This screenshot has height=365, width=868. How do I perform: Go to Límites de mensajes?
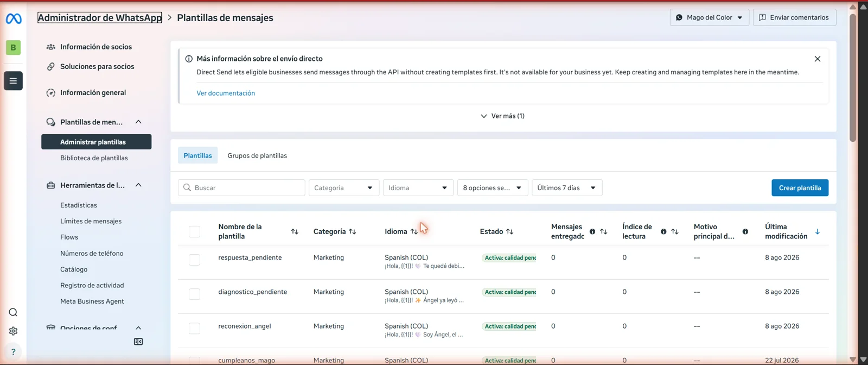(x=91, y=221)
